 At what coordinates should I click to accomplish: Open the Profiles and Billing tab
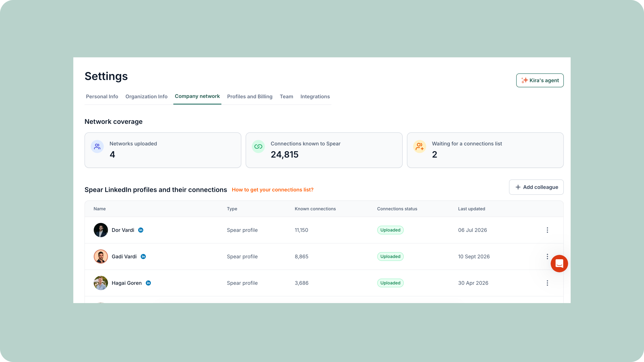tap(250, 97)
